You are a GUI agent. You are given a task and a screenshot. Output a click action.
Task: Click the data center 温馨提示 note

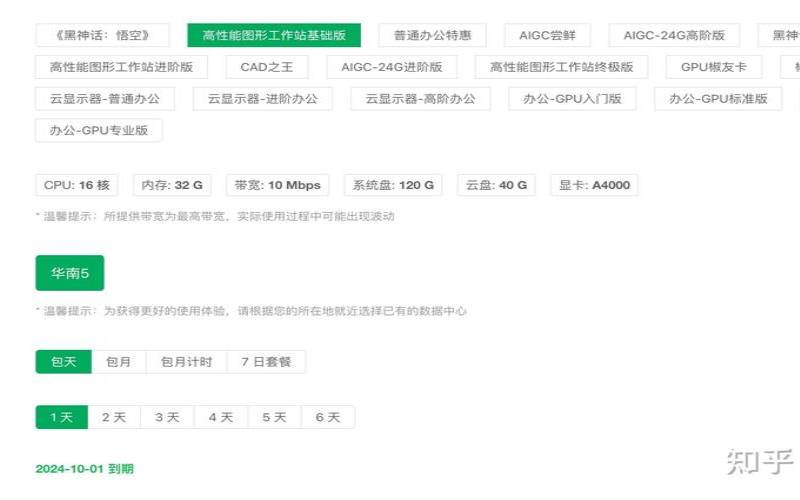[252, 310]
